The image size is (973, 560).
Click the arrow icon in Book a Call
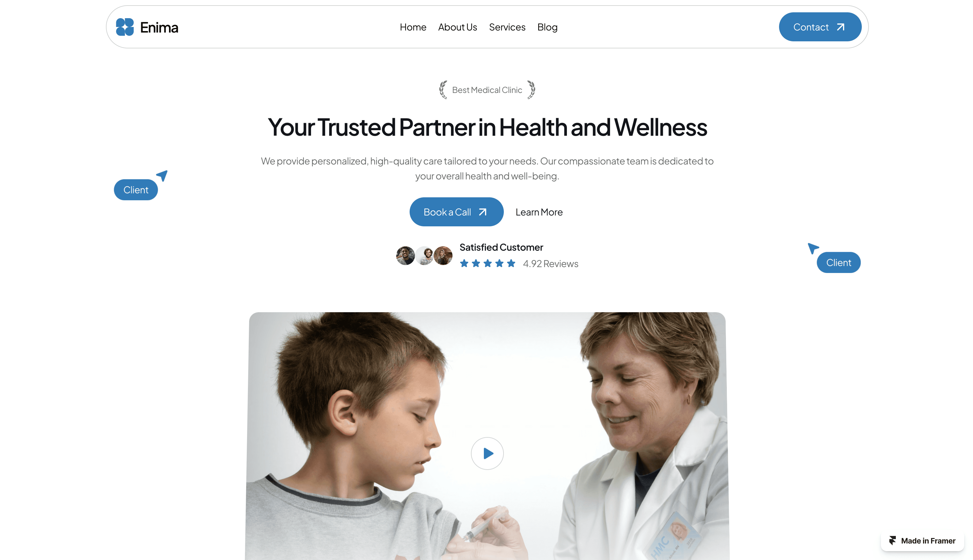coord(483,212)
